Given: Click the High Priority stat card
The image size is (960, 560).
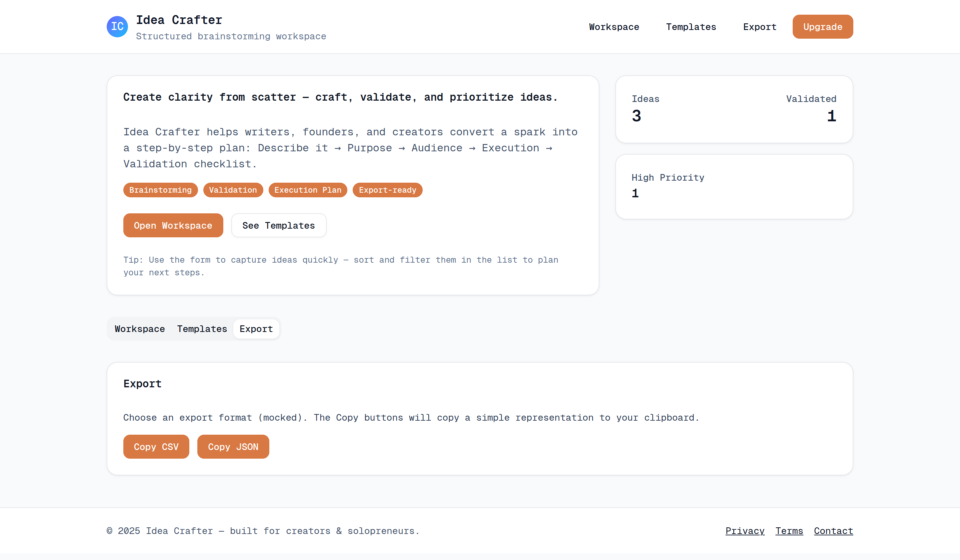Looking at the screenshot, I should pyautogui.click(x=734, y=187).
